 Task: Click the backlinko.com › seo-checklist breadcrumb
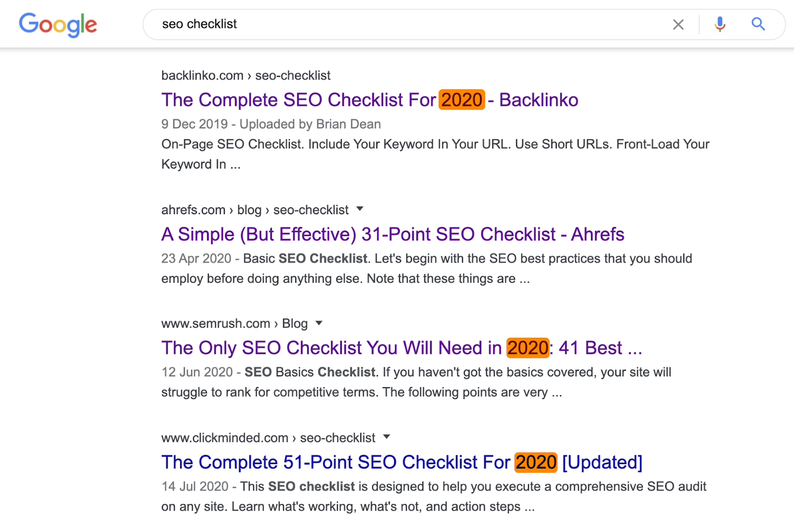(246, 75)
